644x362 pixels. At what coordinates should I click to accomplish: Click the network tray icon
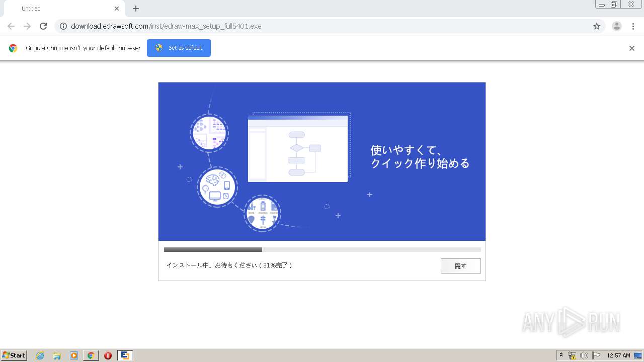[572, 355]
